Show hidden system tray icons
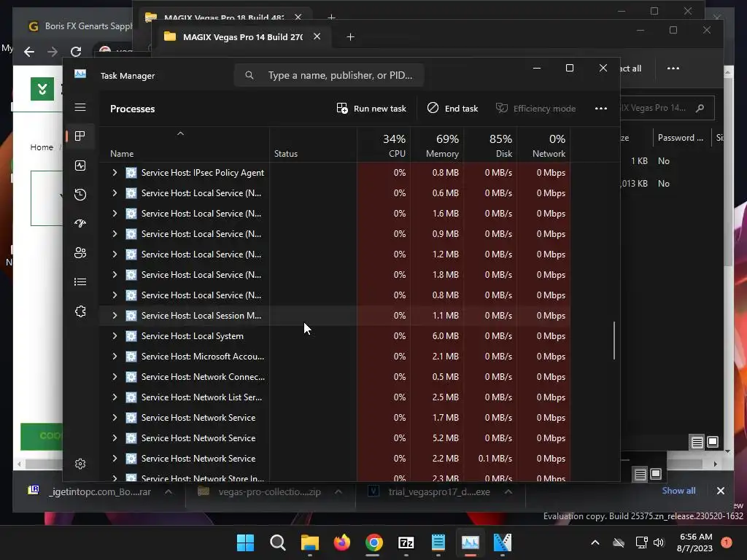This screenshot has width=747, height=560. point(595,542)
